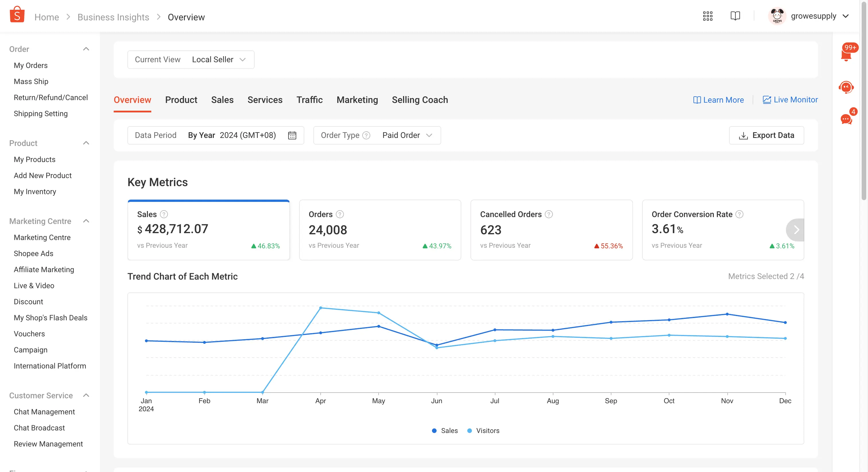Open the chat bubble icon with 4 badge
868x472 pixels.
click(846, 119)
